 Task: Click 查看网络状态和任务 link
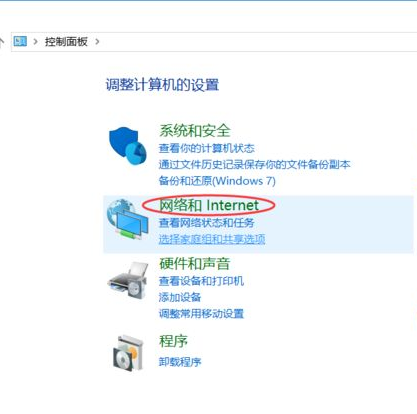207,223
